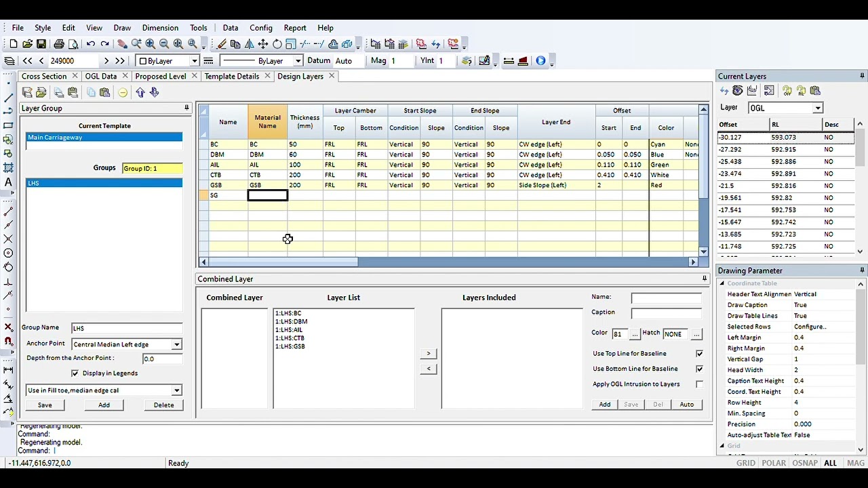Screen dimensions: 868x488
Task: Select the Zoom Out magnifier icon
Action: tap(164, 44)
